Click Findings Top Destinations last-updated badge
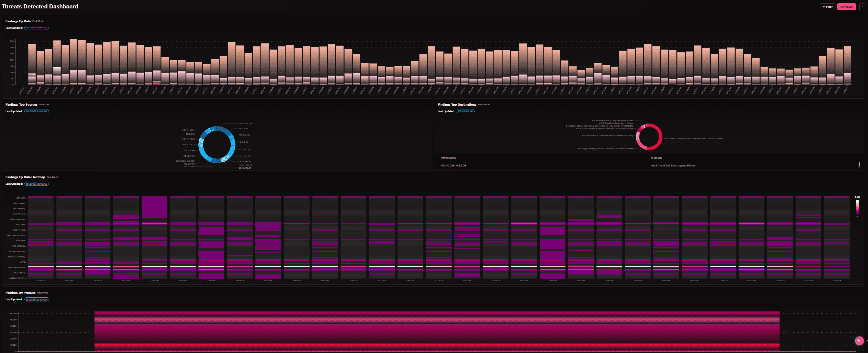Screen dimensions: 868x353 click(x=465, y=111)
